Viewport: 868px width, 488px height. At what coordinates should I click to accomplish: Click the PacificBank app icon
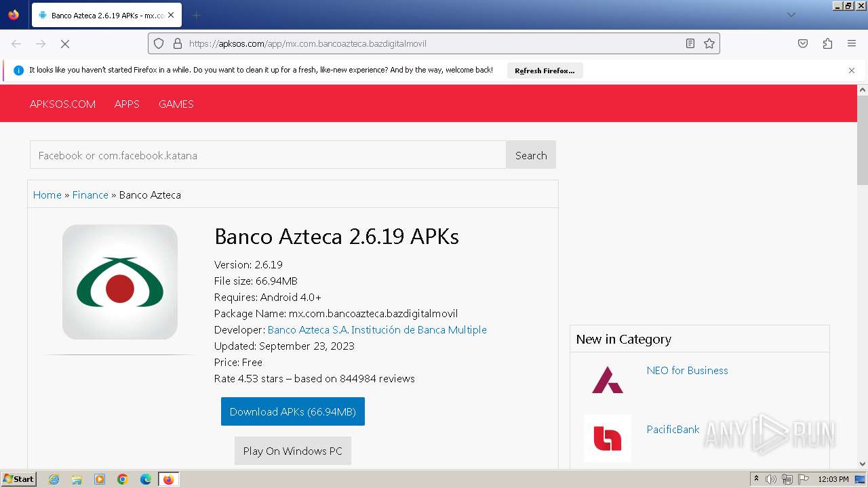tap(608, 439)
